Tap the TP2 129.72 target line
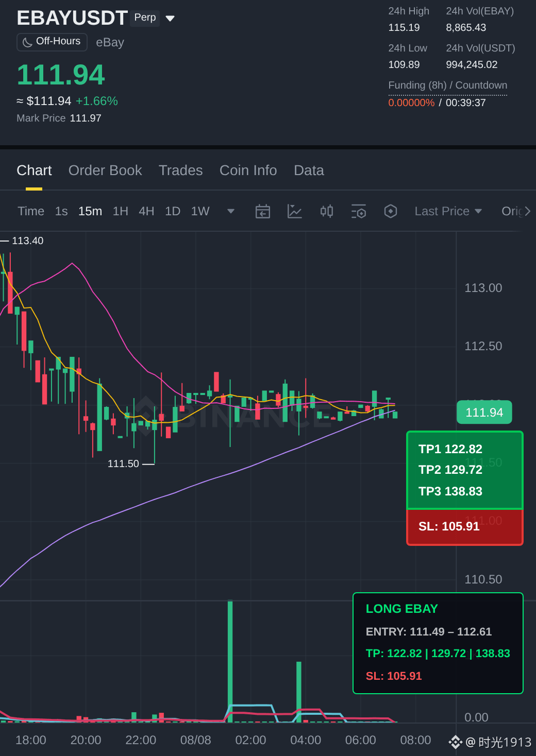536x756 pixels. (450, 470)
